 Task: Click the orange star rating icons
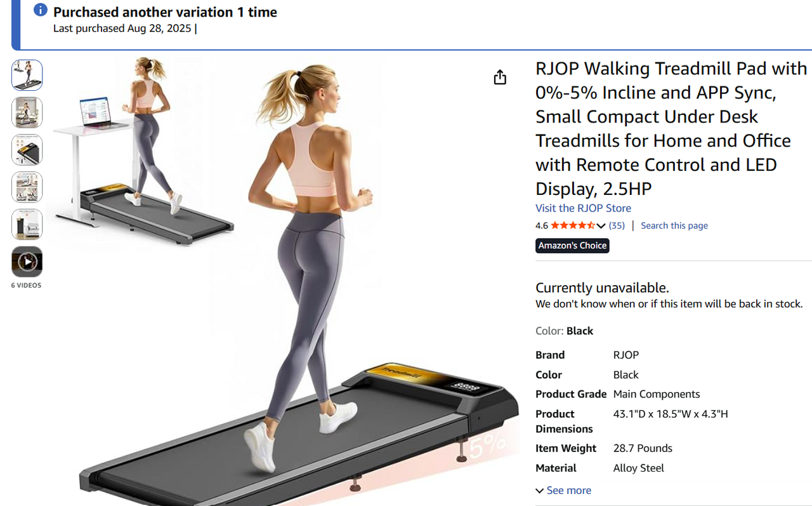pos(572,225)
